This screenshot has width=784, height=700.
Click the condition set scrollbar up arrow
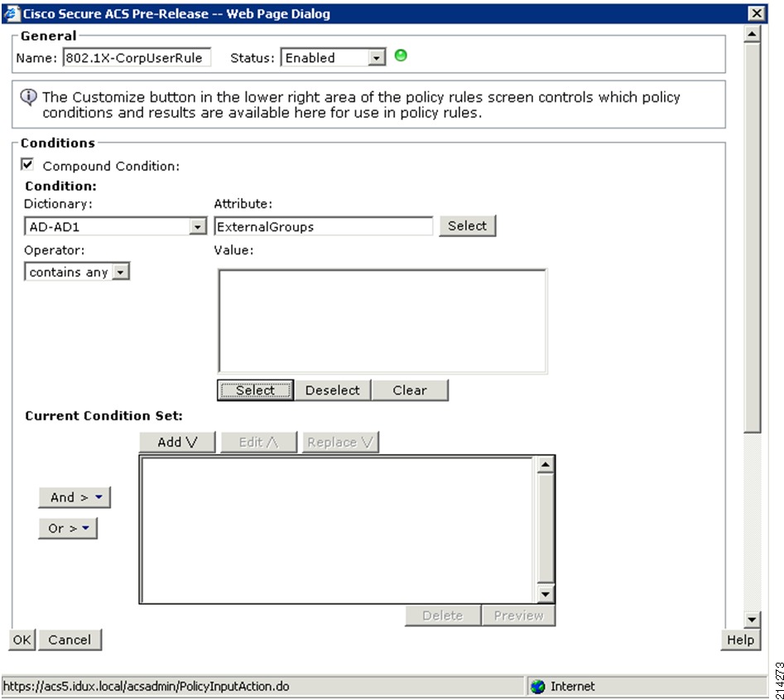point(545,465)
